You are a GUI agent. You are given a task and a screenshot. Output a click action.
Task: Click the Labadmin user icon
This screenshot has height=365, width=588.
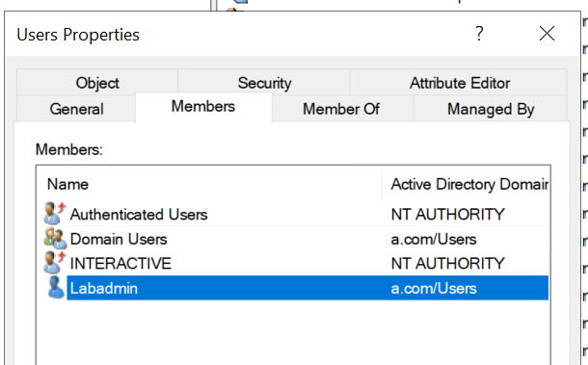(x=56, y=287)
